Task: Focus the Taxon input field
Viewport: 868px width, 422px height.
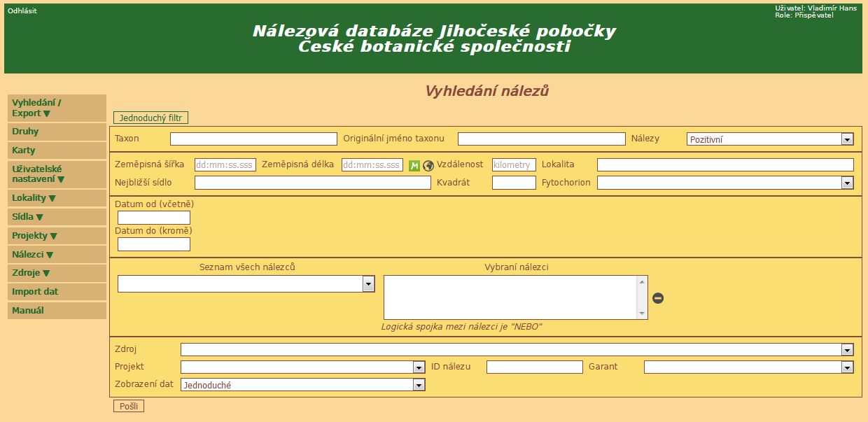Action: 253,139
